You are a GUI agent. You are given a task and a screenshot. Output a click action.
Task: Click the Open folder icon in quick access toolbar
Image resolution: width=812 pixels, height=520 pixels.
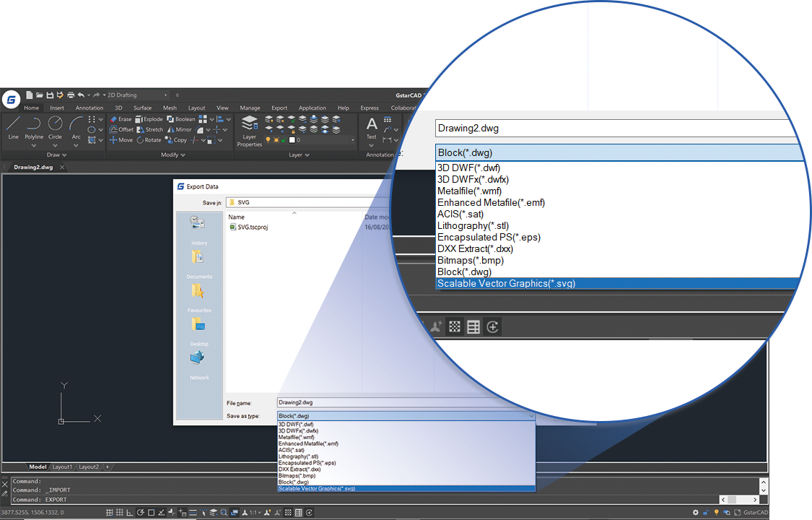(40, 95)
